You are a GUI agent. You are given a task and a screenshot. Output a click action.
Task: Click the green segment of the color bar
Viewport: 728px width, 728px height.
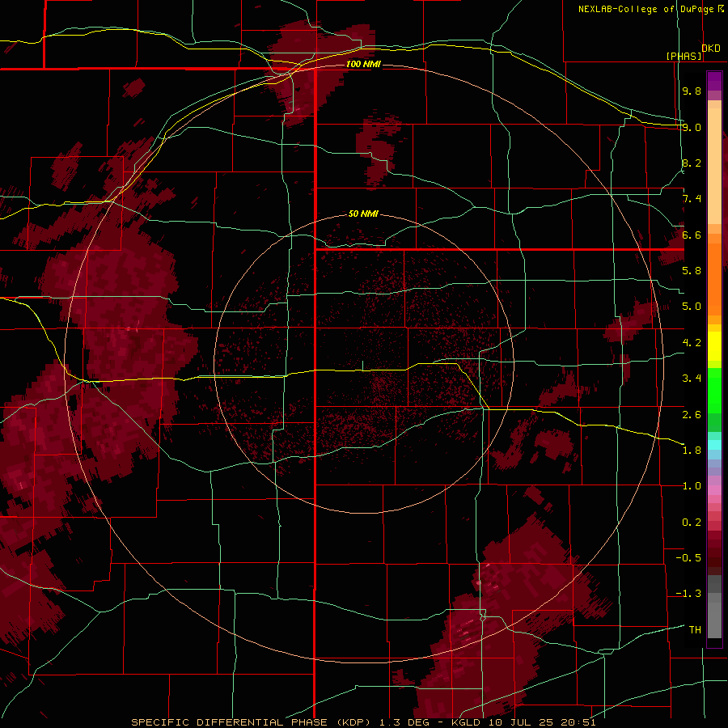tap(714, 391)
